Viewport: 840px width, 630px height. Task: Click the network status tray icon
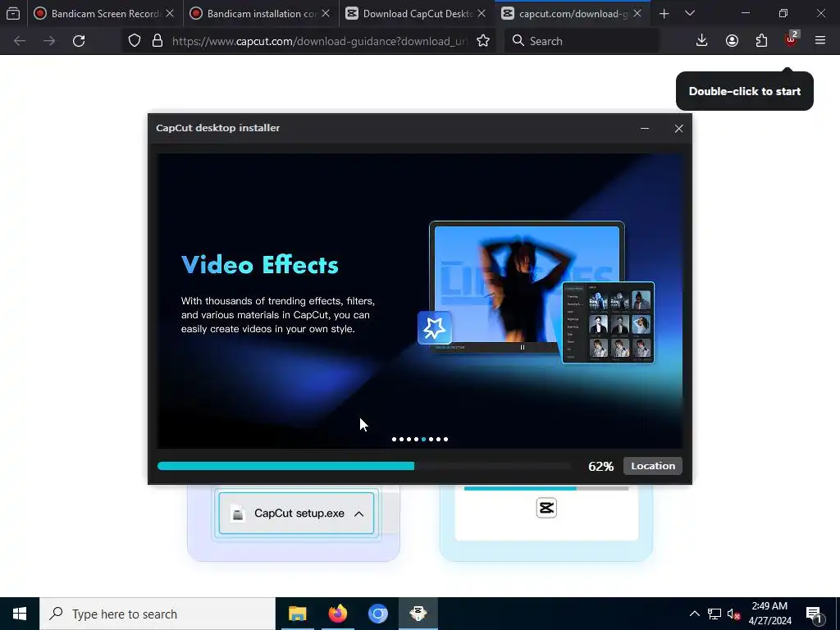pos(714,614)
